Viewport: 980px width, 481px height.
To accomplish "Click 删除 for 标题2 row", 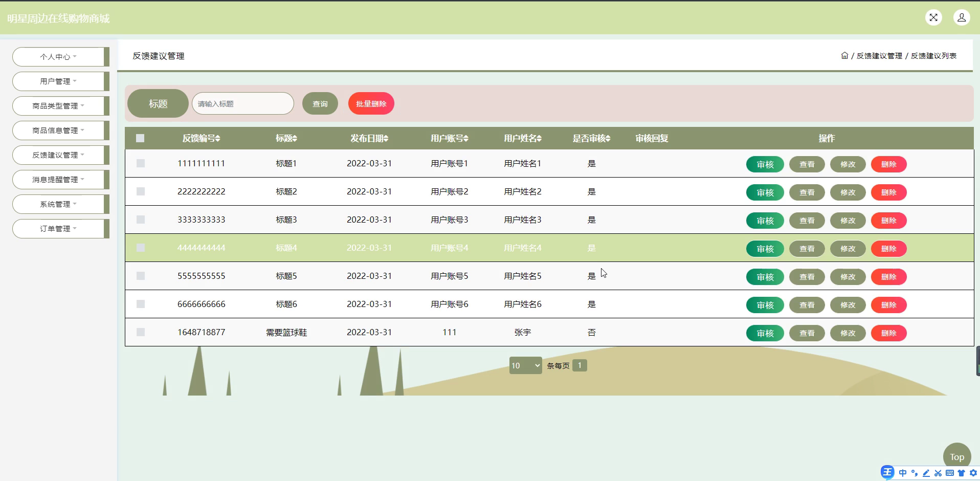I will 889,192.
